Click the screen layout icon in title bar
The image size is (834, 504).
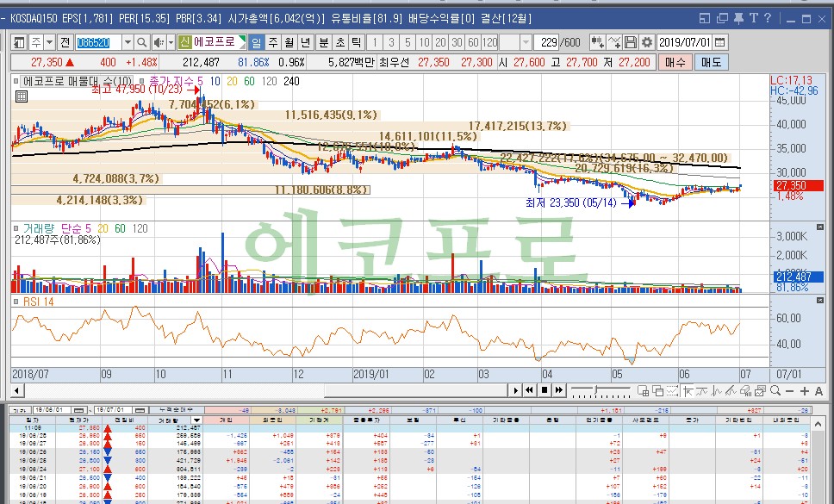[704, 18]
